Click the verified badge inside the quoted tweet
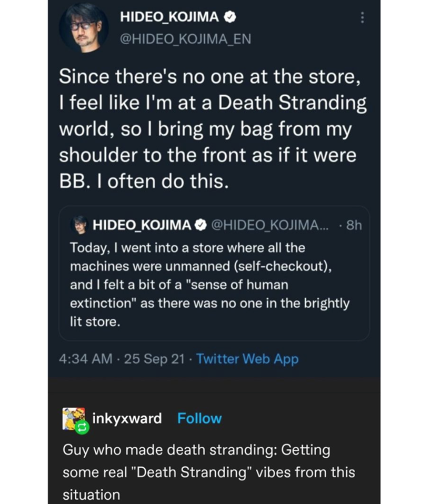This screenshot has height=504, width=421. [201, 226]
